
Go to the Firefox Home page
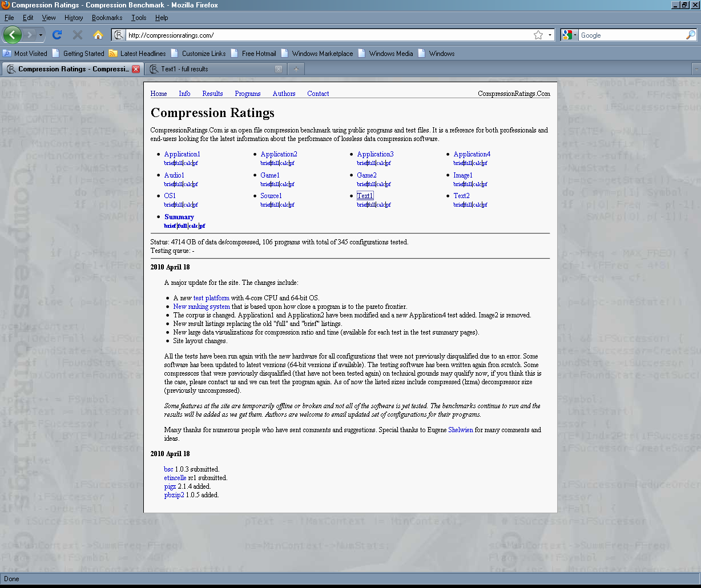pyautogui.click(x=98, y=35)
